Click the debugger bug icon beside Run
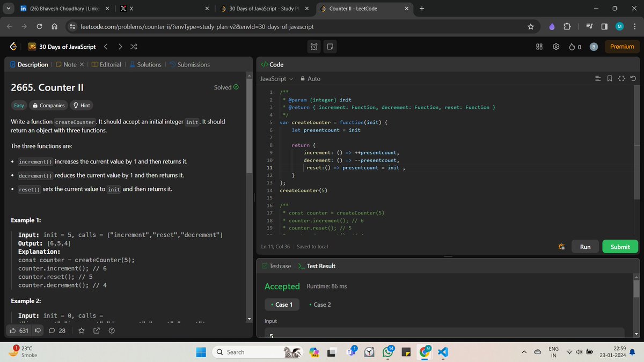The image size is (644, 362). (x=561, y=247)
